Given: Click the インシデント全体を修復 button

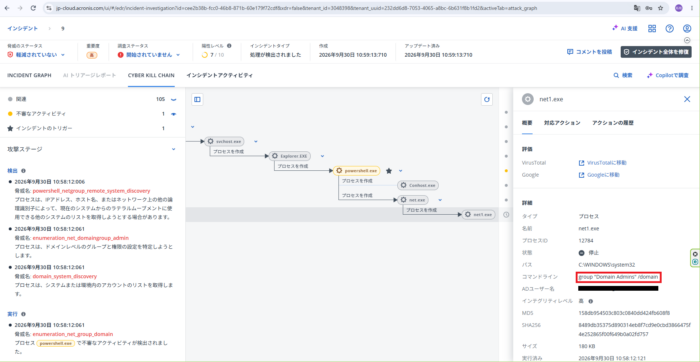Looking at the screenshot, I should pyautogui.click(x=656, y=52).
